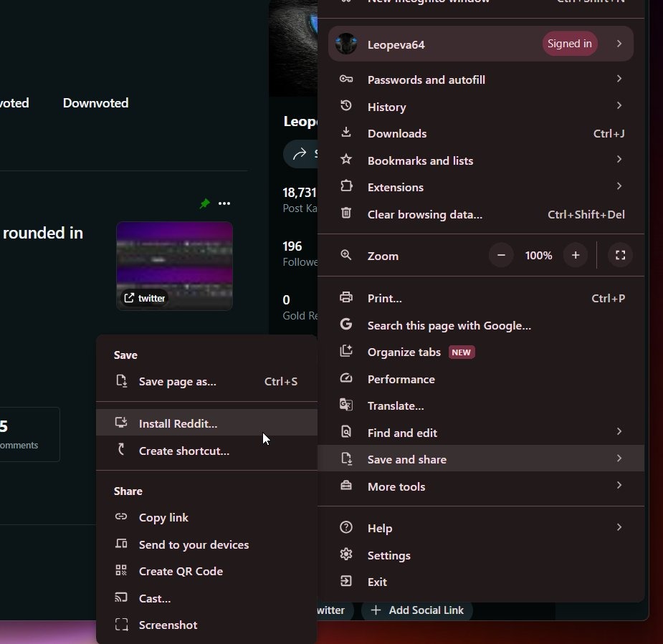
Task: Expand the Help submenu chevron
Action: pyautogui.click(x=619, y=527)
